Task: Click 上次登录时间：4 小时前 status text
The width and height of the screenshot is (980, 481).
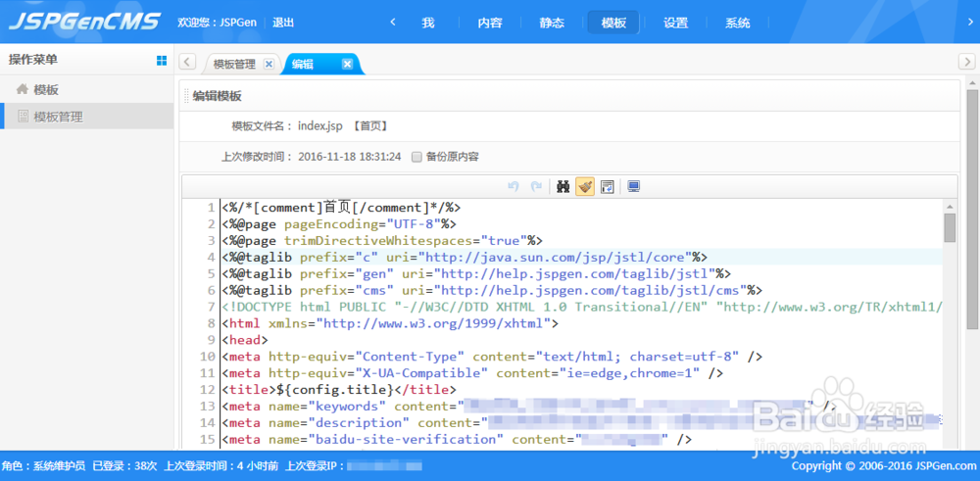Action: pos(221,466)
